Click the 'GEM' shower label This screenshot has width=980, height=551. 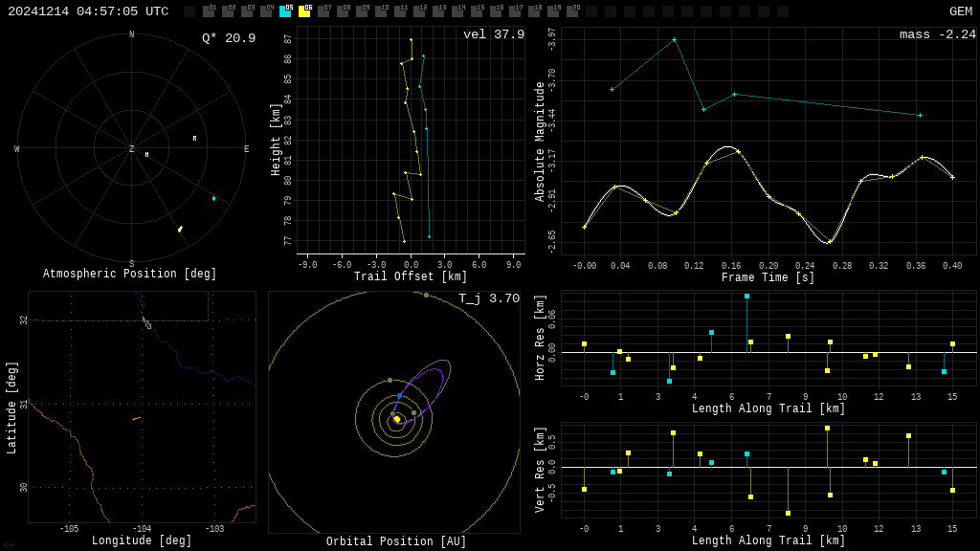[x=960, y=11]
